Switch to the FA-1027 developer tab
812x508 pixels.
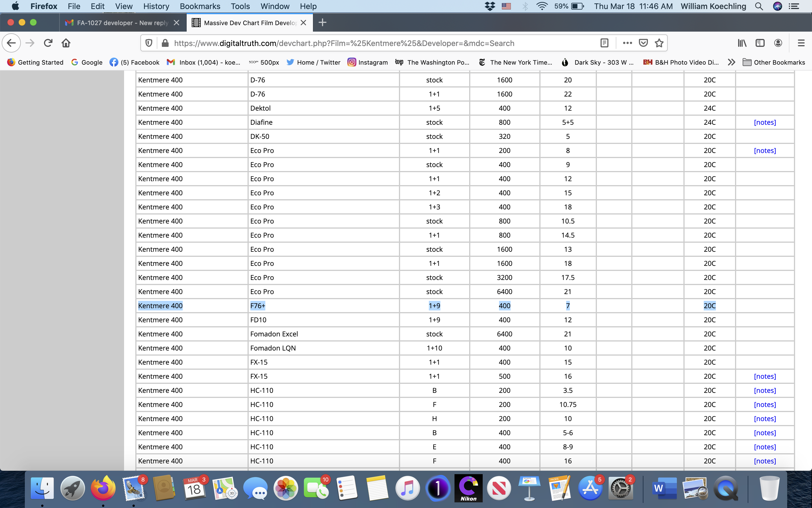[x=123, y=23]
